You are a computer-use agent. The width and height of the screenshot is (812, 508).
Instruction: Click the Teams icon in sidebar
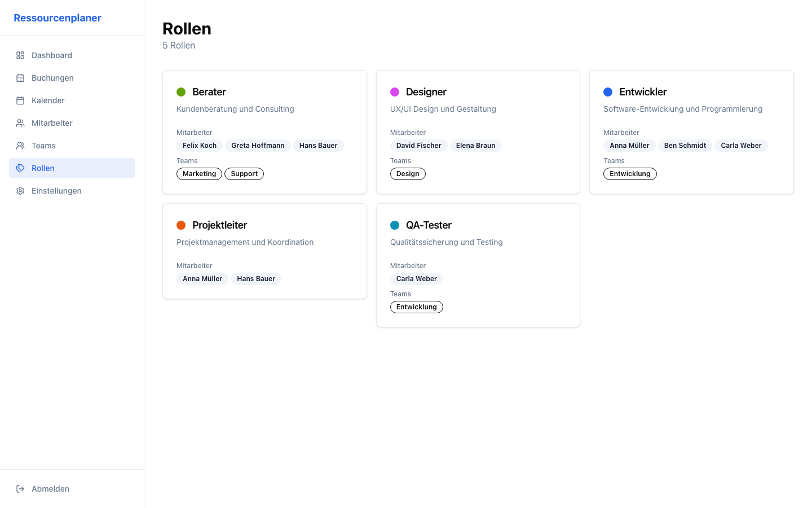click(x=20, y=146)
